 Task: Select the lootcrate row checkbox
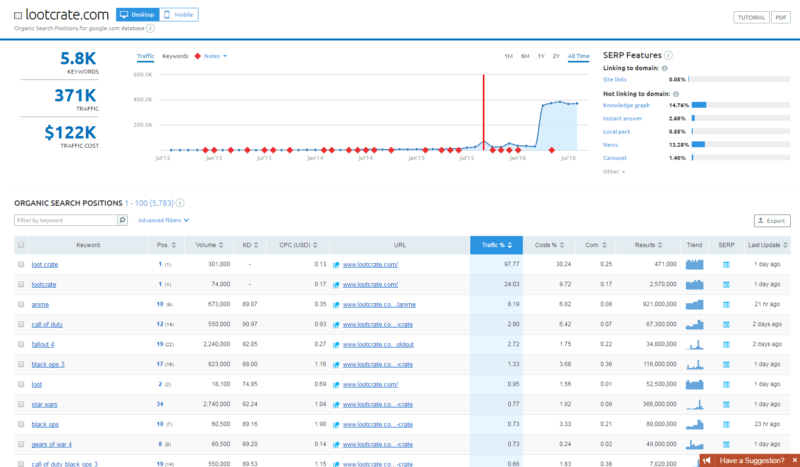(21, 284)
